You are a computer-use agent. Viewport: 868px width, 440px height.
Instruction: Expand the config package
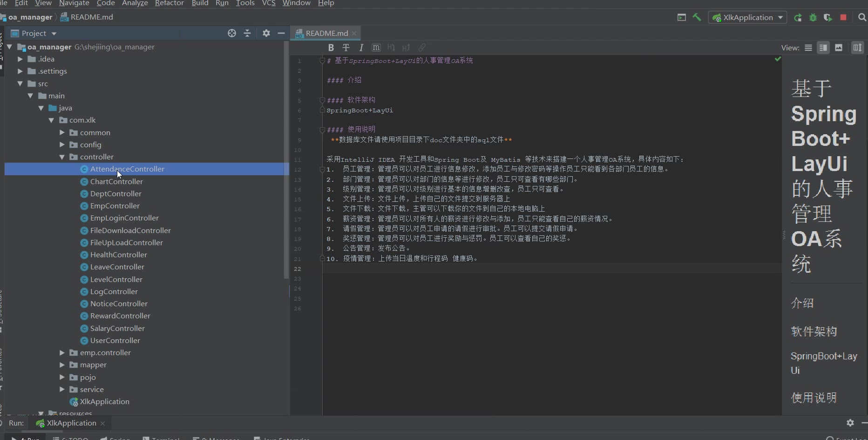click(x=62, y=144)
